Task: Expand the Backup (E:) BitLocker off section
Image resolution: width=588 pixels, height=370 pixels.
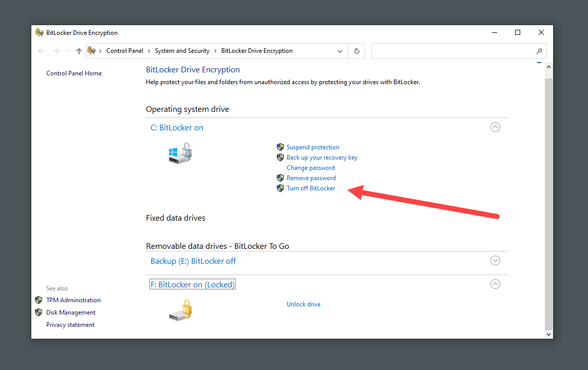Action: [495, 261]
